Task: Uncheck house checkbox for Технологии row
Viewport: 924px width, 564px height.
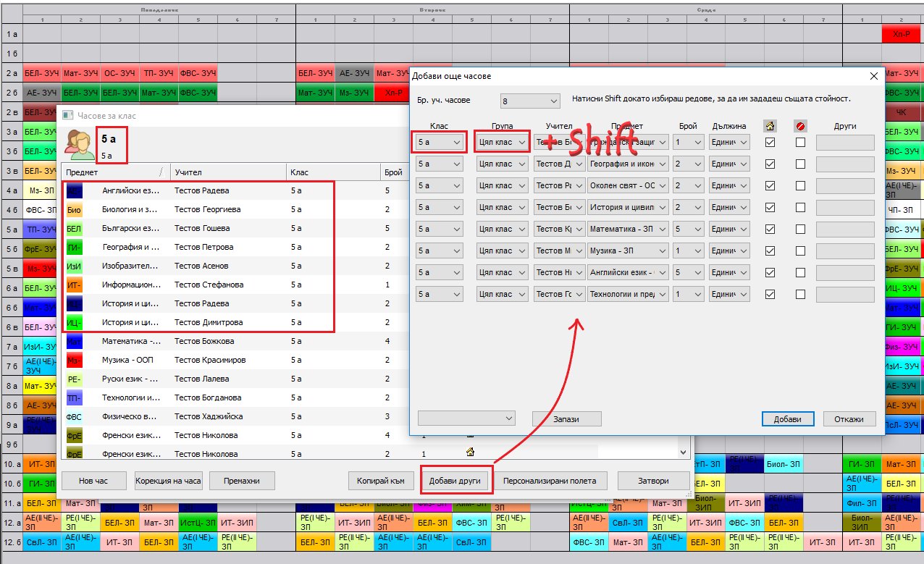Action: pos(770,294)
